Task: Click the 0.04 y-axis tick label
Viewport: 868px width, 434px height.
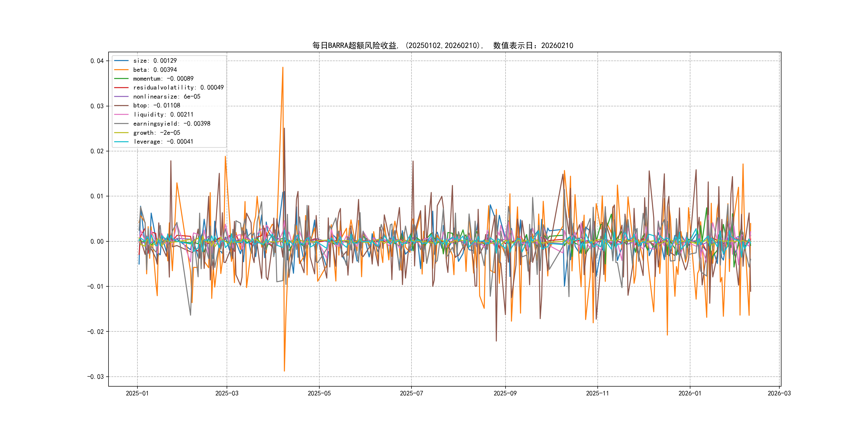Action: (x=97, y=61)
